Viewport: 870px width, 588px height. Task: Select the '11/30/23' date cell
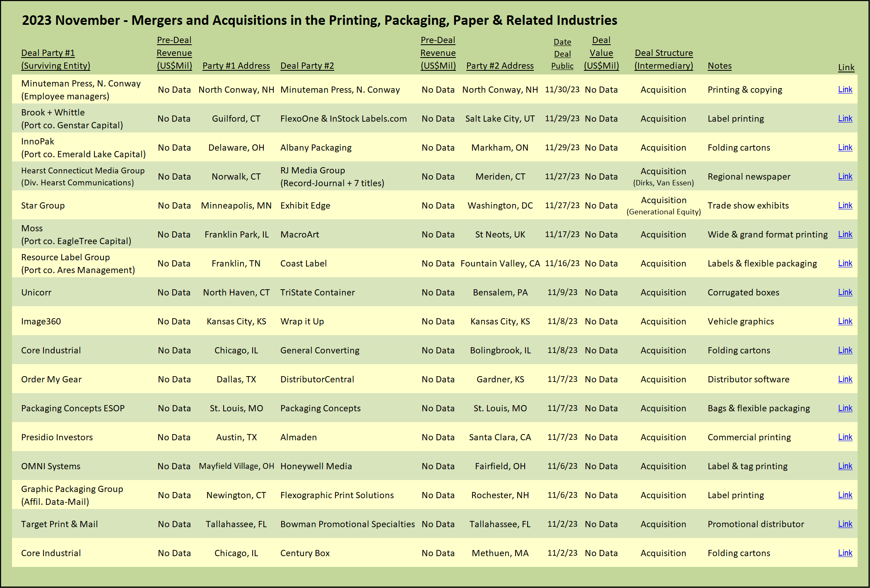point(562,90)
